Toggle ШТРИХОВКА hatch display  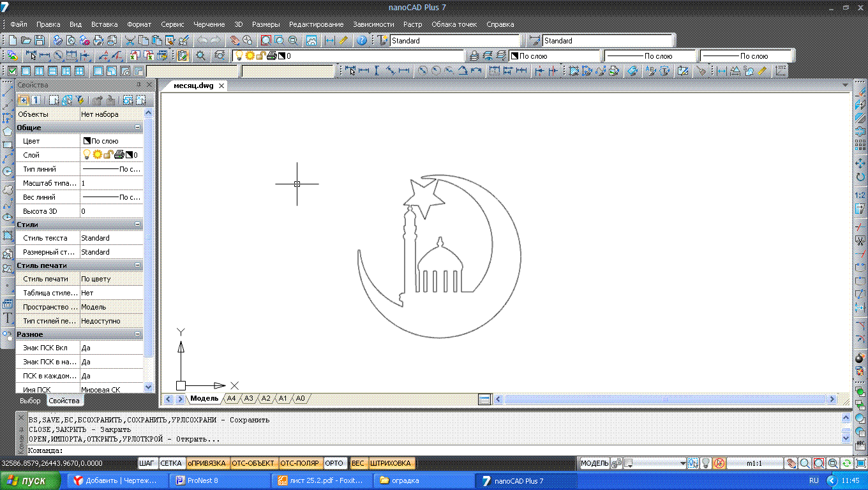(x=391, y=463)
